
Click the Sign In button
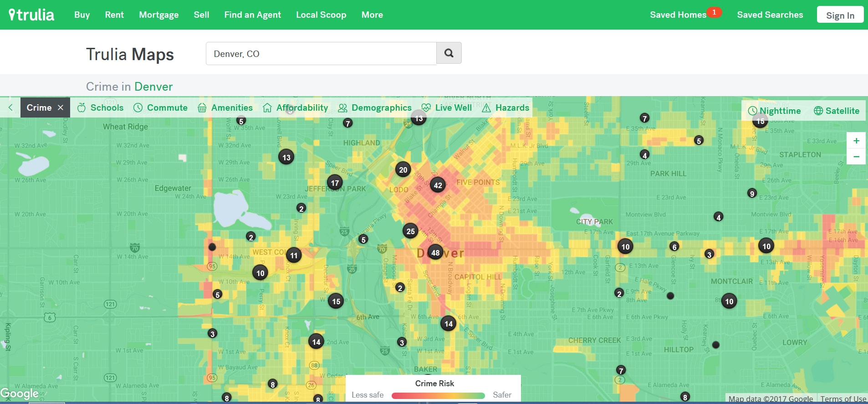click(x=840, y=15)
